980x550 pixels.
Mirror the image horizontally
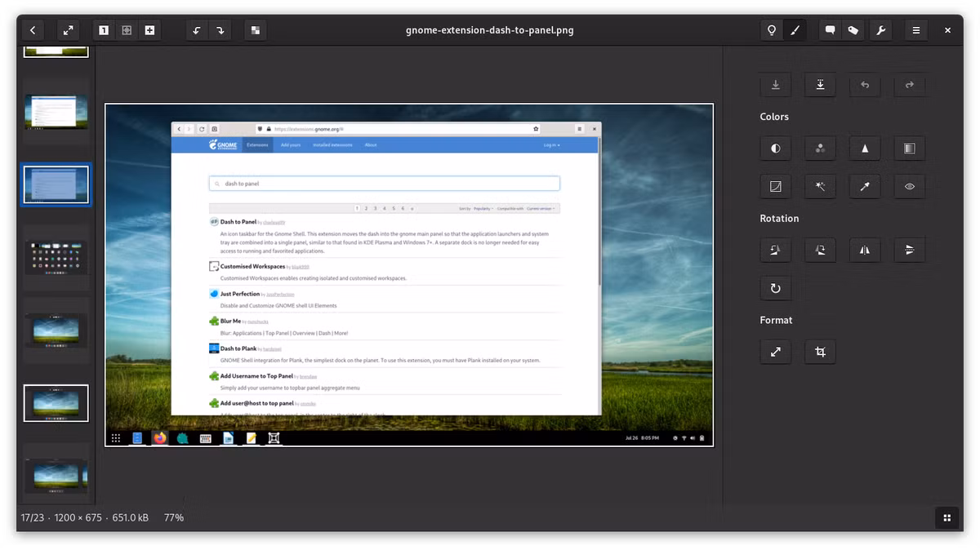click(x=865, y=251)
